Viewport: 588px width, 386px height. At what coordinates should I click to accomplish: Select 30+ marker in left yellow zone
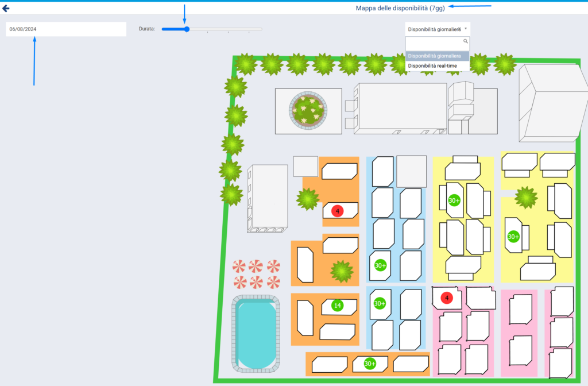pyautogui.click(x=454, y=200)
